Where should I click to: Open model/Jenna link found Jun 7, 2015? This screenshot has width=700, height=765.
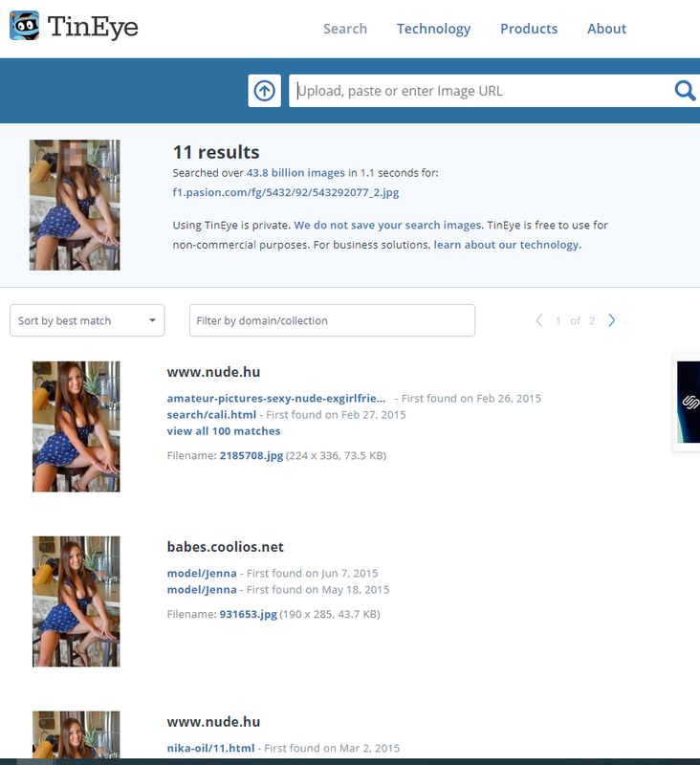[202, 573]
